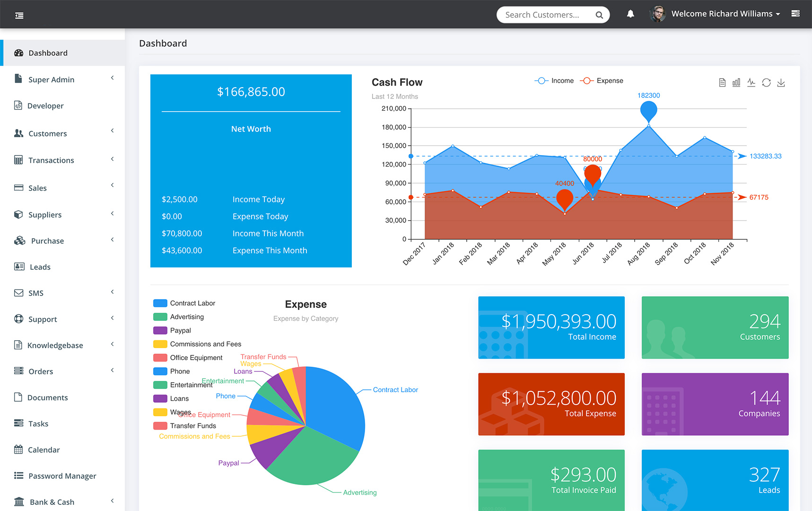Screen dimensions: 812x511
Task: Click the notification bell icon
Action: (630, 14)
